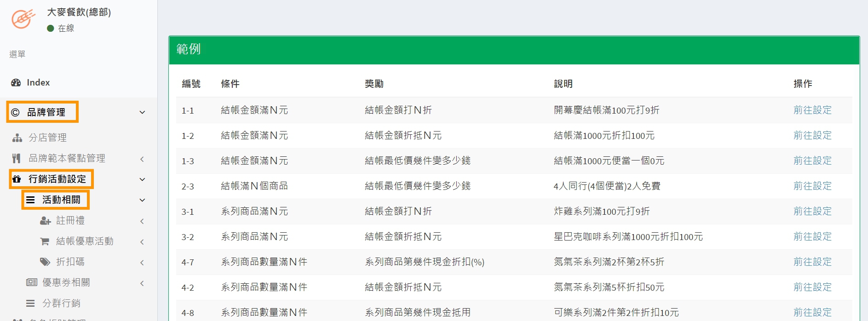Viewport: 868px width, 321px height.
Task: Click the 分店管理 sitemap icon
Action: pyautogui.click(x=17, y=138)
